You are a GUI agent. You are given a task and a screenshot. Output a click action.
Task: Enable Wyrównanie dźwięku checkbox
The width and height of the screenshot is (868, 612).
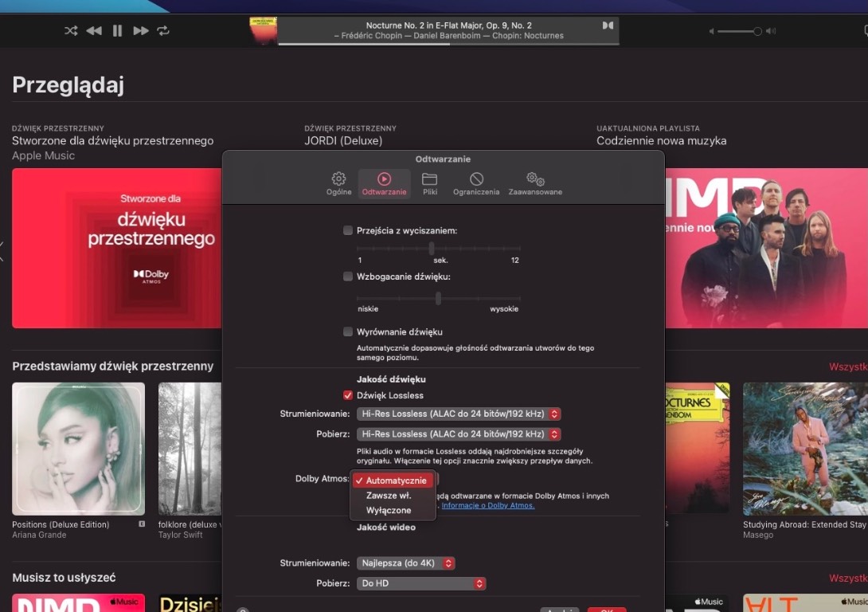point(348,331)
